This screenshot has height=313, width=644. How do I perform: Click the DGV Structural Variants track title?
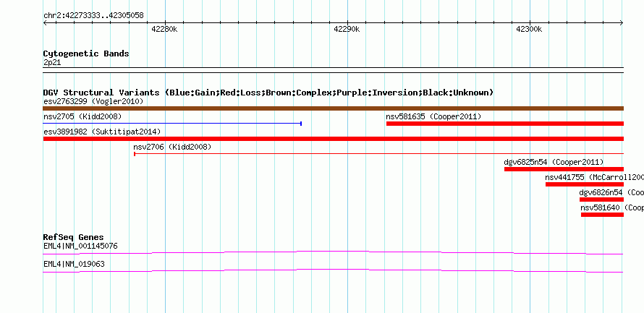point(268,93)
